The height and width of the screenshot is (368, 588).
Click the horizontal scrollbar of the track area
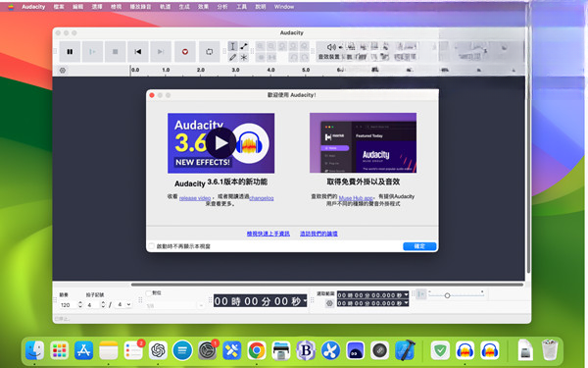pyautogui.click(x=327, y=285)
